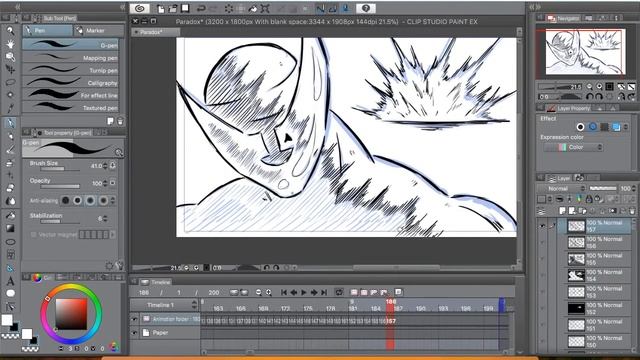Select the Move layer tool
The height and width of the screenshot is (360, 640).
pos(10,70)
